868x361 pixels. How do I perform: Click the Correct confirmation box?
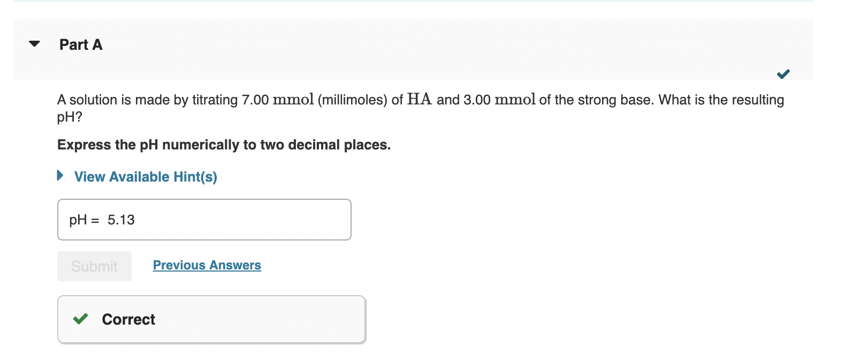[x=211, y=319]
